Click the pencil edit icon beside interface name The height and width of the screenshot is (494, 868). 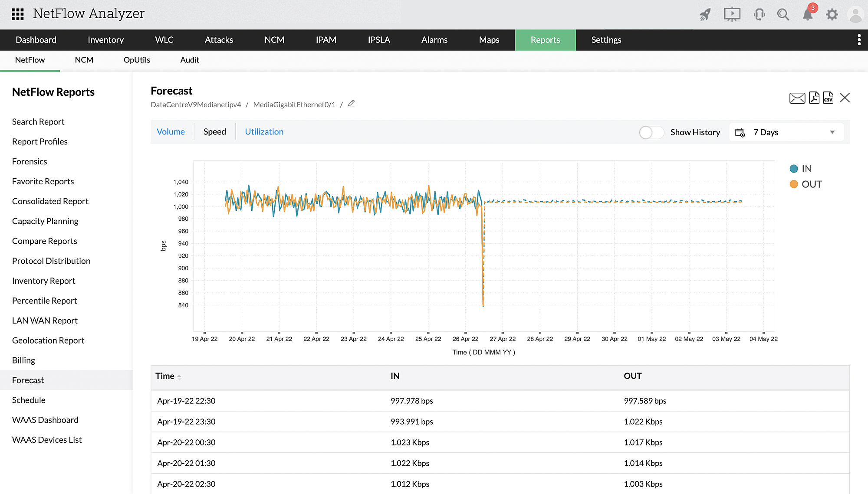[351, 104]
